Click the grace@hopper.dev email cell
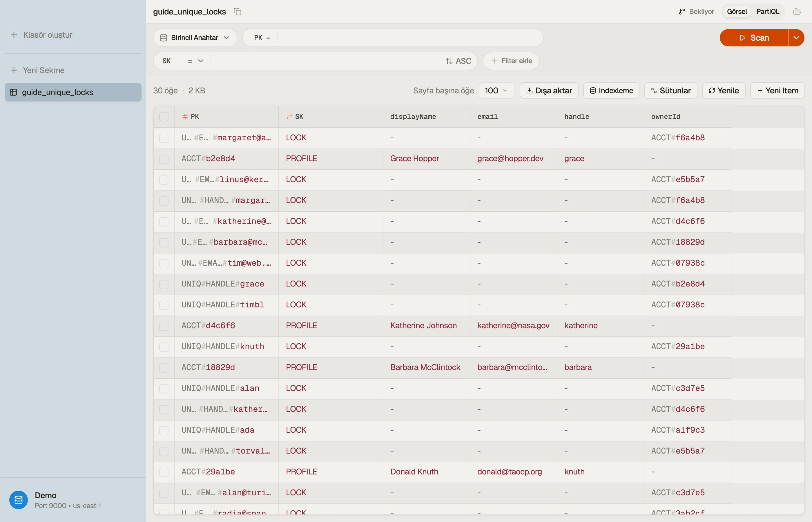Viewport: 812px width, 522px height. click(x=513, y=159)
